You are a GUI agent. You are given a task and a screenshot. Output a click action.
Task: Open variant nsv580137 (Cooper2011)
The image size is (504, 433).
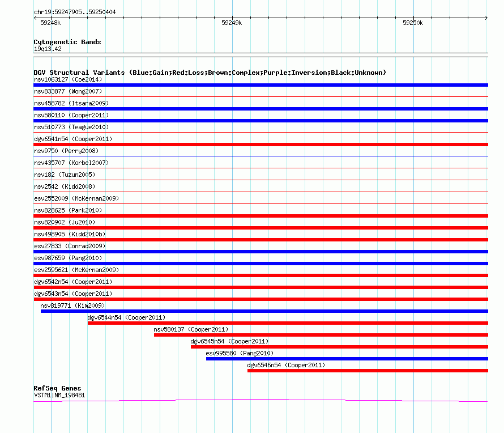click(191, 329)
